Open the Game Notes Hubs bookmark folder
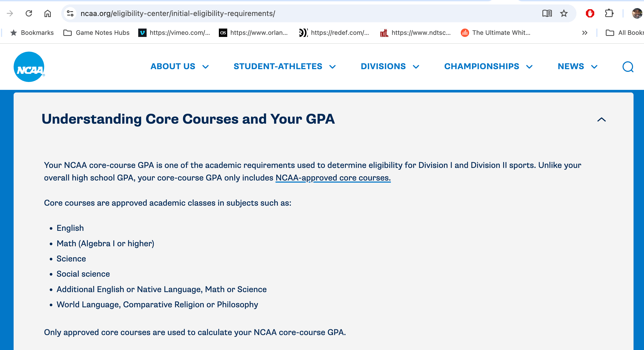This screenshot has width=644, height=350. pos(97,33)
